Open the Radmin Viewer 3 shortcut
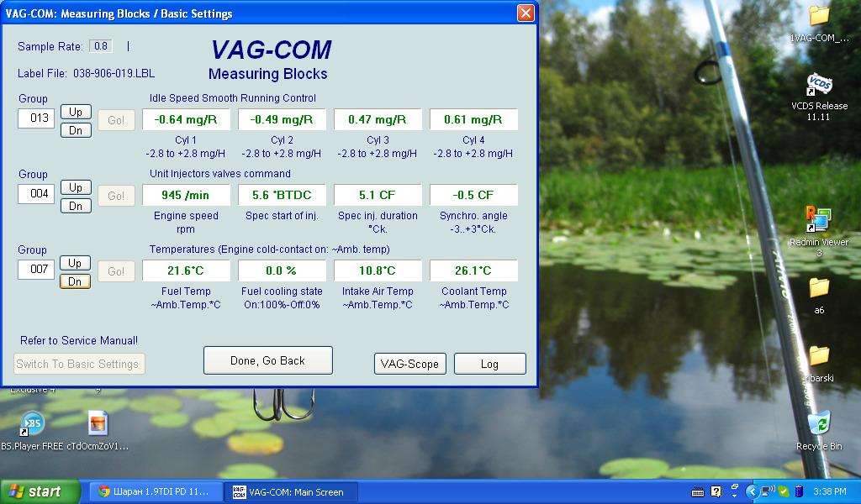This screenshot has width=861, height=504. [818, 220]
